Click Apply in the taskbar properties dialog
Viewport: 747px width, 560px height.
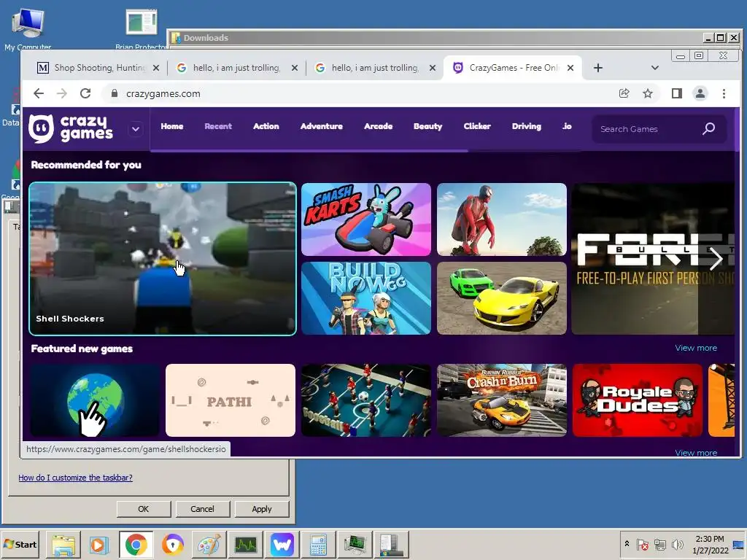click(x=262, y=509)
